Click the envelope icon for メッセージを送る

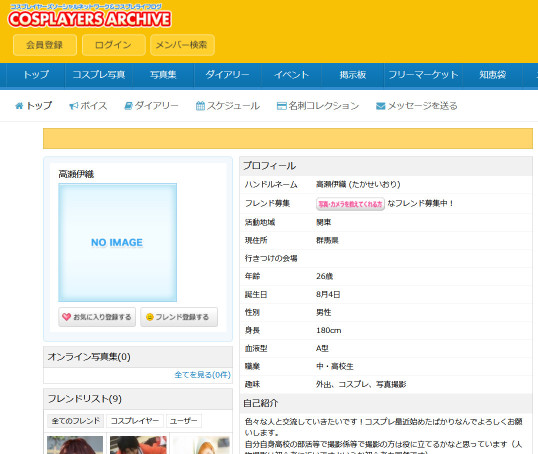(x=381, y=106)
